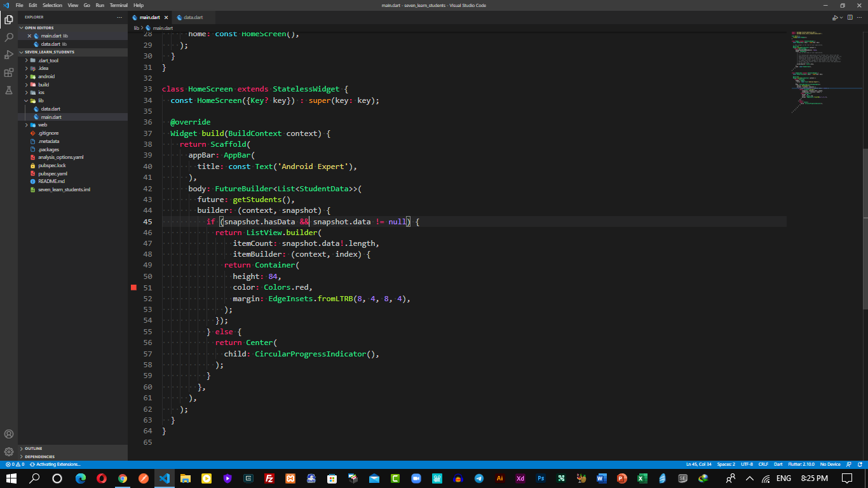Screen dimensions: 868x488
Task: Open pubspec.yaml in file tree
Action: 72,173
